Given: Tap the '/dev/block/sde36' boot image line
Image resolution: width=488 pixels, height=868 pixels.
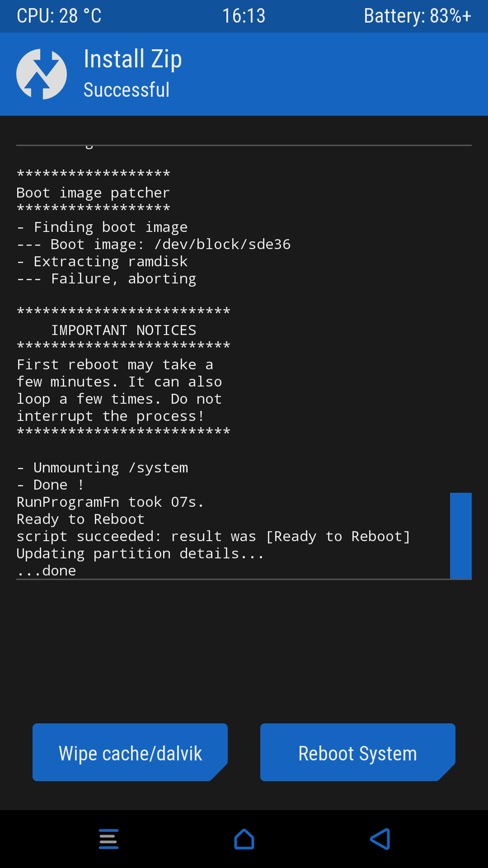Looking at the screenshot, I should [x=154, y=245].
